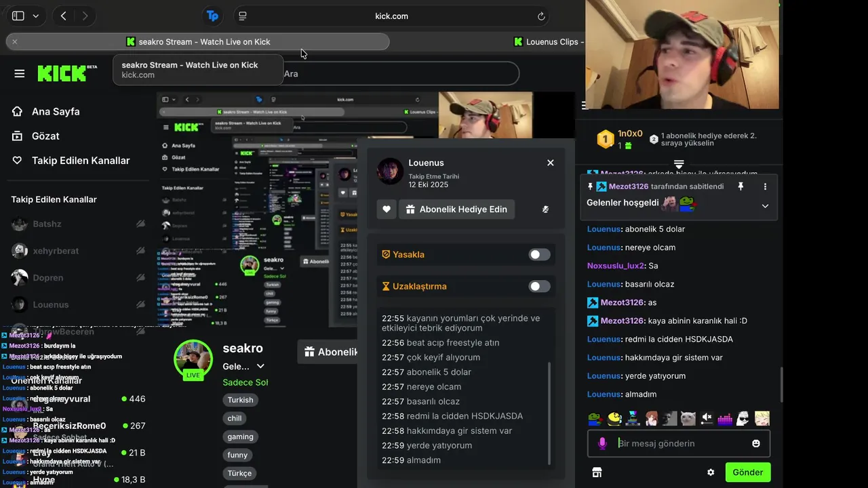Open the emoji picker smiley icon

(x=756, y=443)
